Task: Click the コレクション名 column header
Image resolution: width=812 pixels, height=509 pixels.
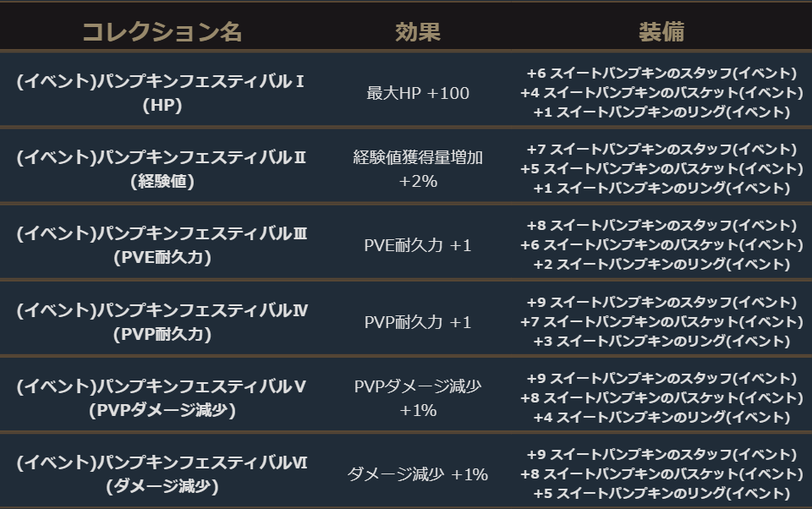Action: click(x=162, y=32)
